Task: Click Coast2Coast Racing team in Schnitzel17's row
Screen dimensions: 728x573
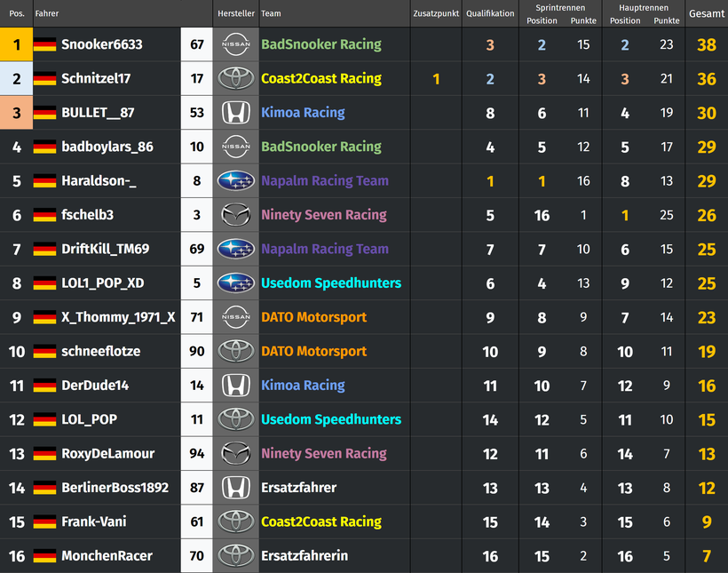Action: point(321,78)
